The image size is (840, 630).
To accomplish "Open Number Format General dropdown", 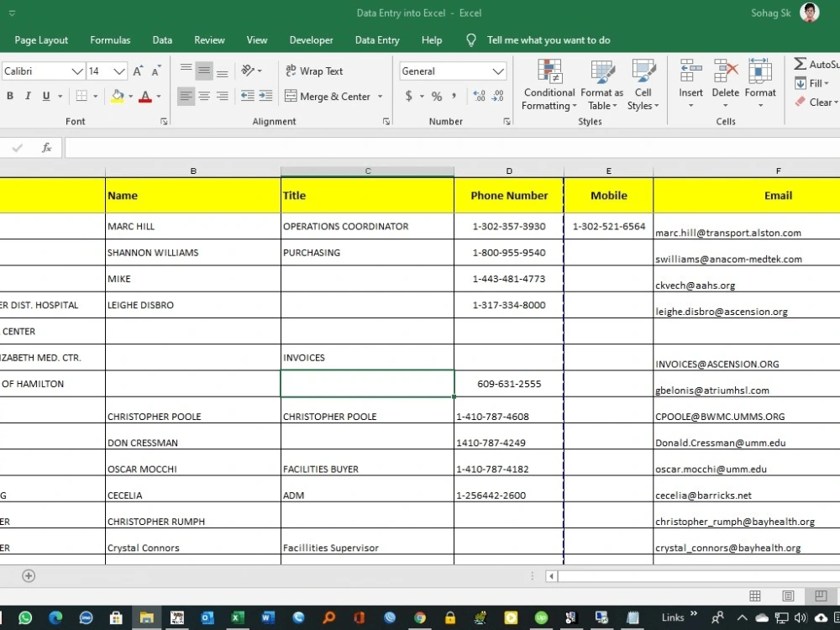I will (497, 71).
